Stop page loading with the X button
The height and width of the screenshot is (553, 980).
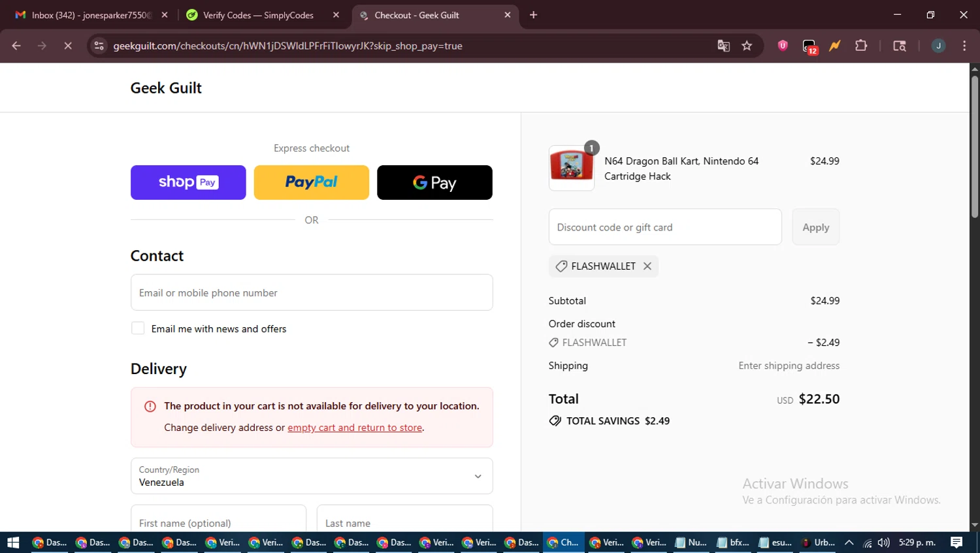tap(67, 46)
